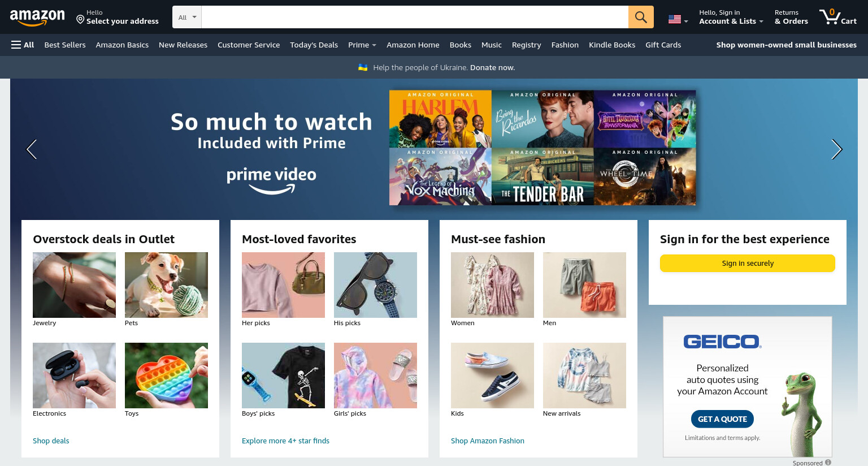This screenshot has width=868, height=466.
Task: Click the GEICO logo in ad
Action: 722,342
